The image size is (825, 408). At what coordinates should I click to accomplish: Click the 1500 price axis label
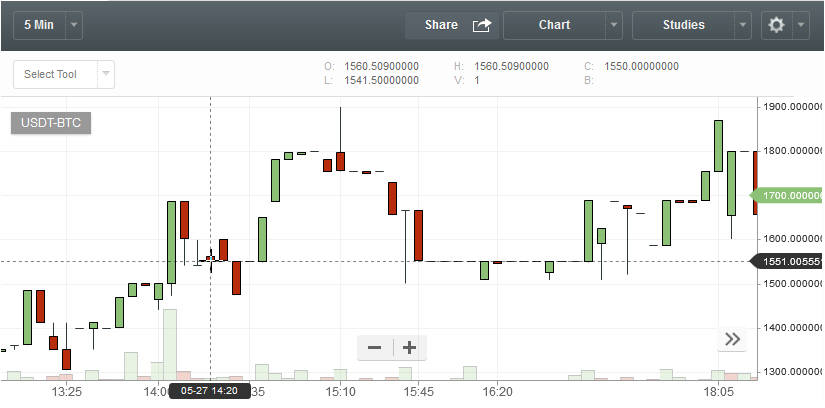(x=792, y=284)
